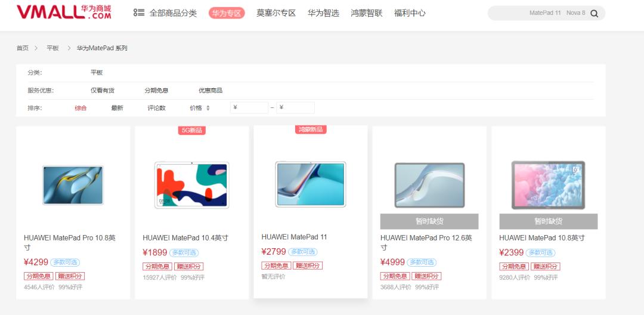Click 分期免息 tag under ¥4999
Screen dimensions: 644x315
[395, 276]
